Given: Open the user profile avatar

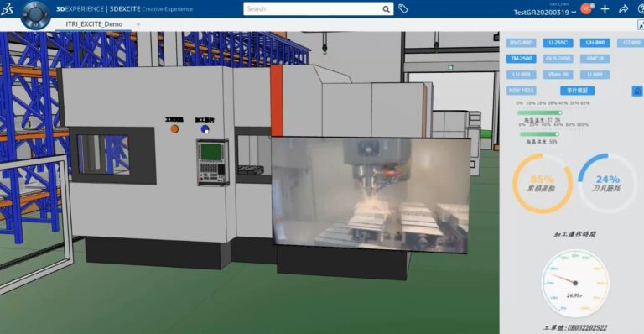Looking at the screenshot, I should (586, 8).
